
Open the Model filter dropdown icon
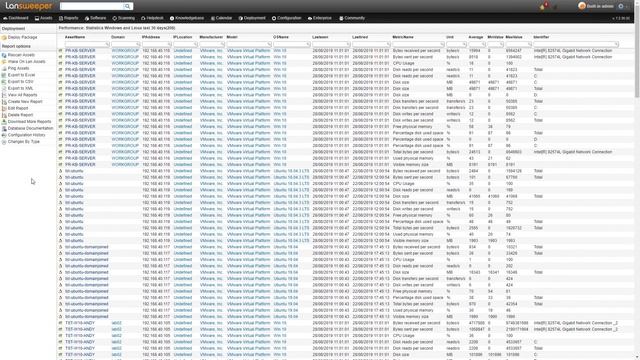pos(269,44)
